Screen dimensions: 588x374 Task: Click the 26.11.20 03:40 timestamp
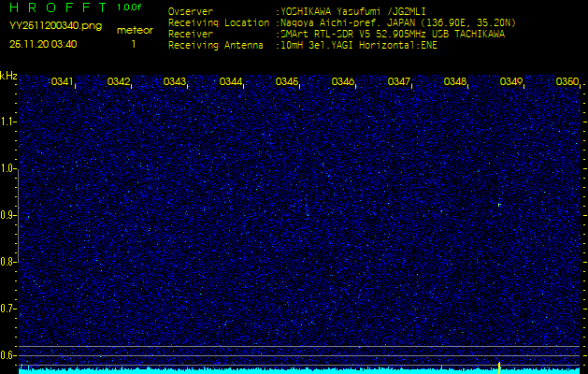tap(43, 44)
